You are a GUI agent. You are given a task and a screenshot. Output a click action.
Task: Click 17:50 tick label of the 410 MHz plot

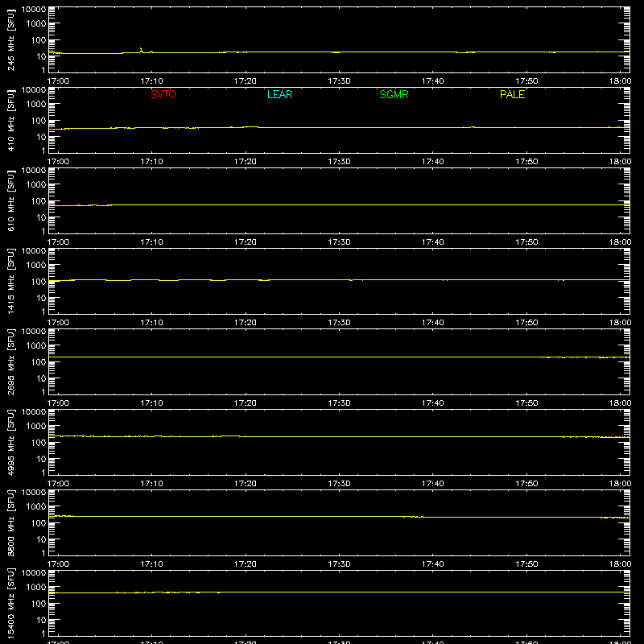526,162
